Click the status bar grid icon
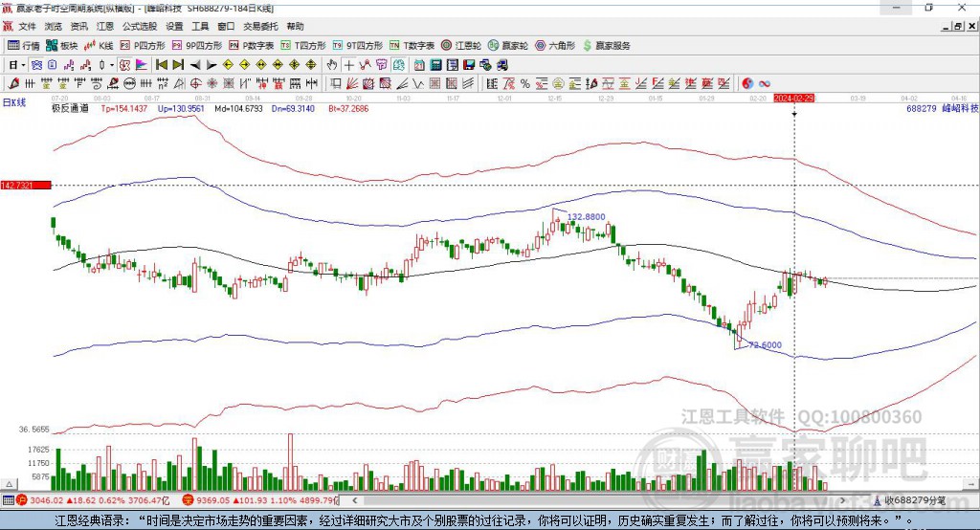980x530 pixels. coord(8,500)
